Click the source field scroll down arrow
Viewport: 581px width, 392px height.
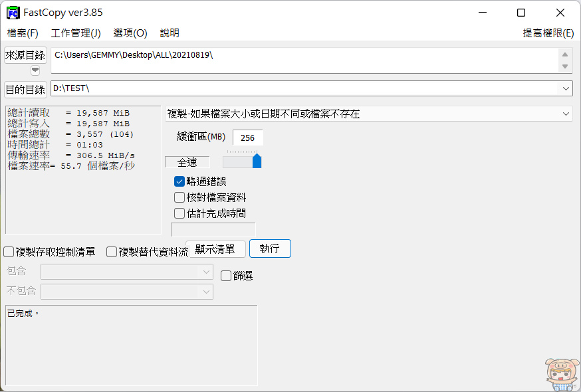(565, 66)
